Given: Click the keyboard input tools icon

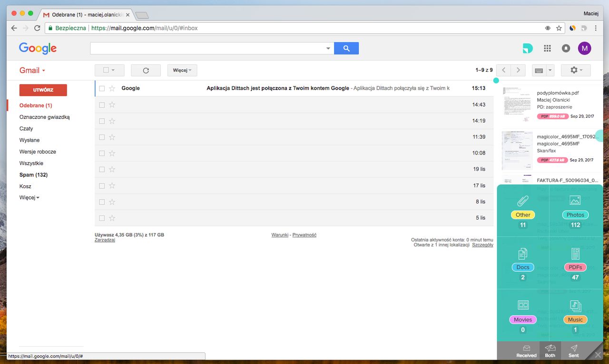Looking at the screenshot, I should pyautogui.click(x=539, y=70).
